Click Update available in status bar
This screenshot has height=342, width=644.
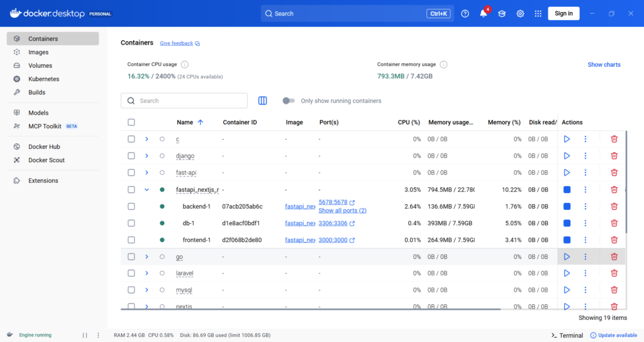coord(614,335)
